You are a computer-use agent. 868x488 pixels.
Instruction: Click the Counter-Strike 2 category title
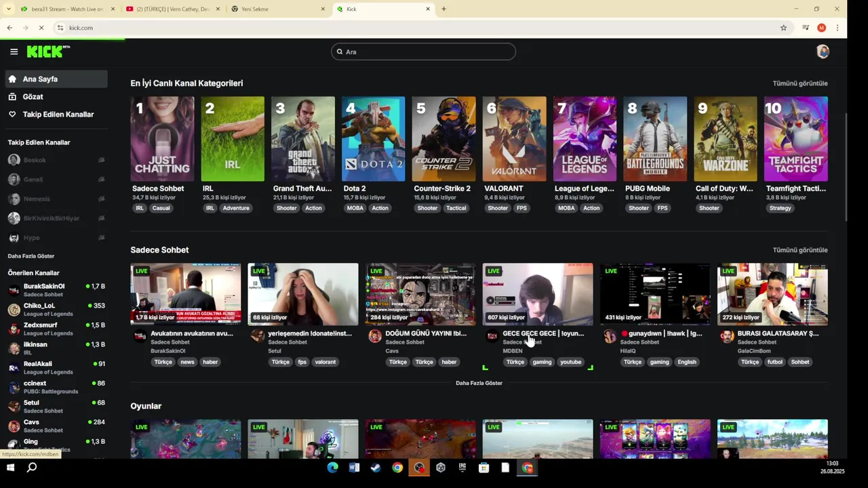coord(442,188)
